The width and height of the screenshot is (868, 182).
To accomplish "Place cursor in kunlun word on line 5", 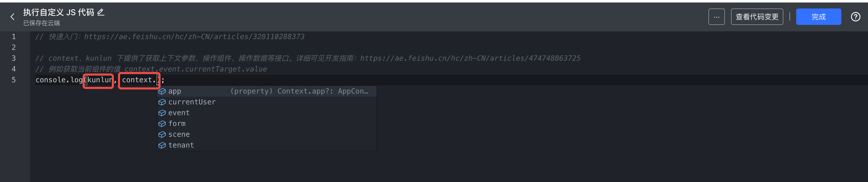I will click(100, 80).
